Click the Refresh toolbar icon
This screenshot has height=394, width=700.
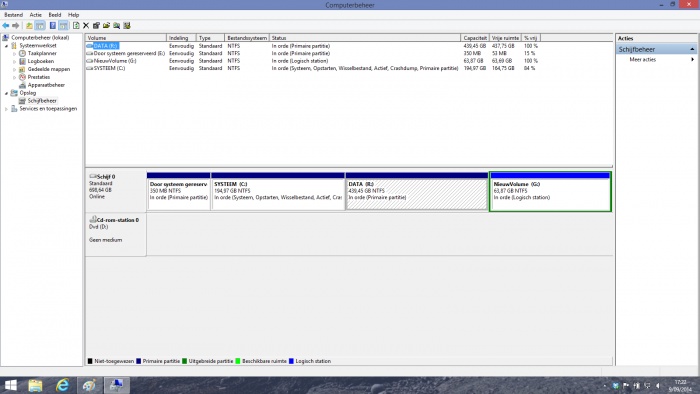coord(76,25)
